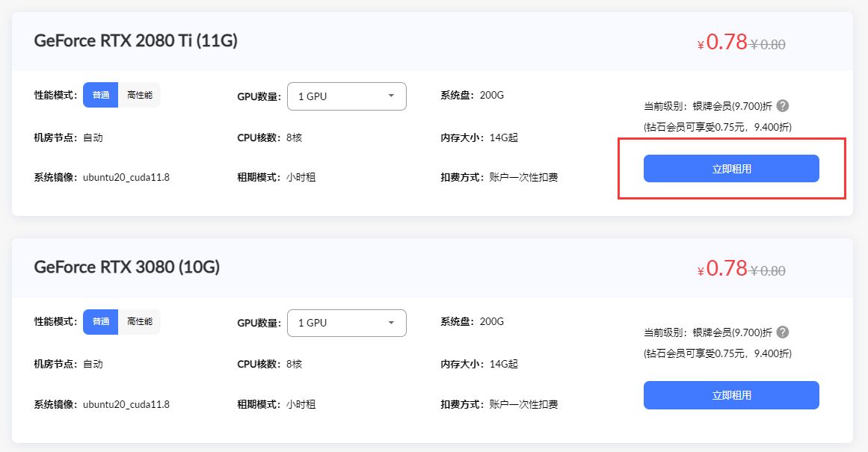Click 系统盘 200G in RTX 3080 card
The width and height of the screenshot is (868, 452).
pos(473,321)
